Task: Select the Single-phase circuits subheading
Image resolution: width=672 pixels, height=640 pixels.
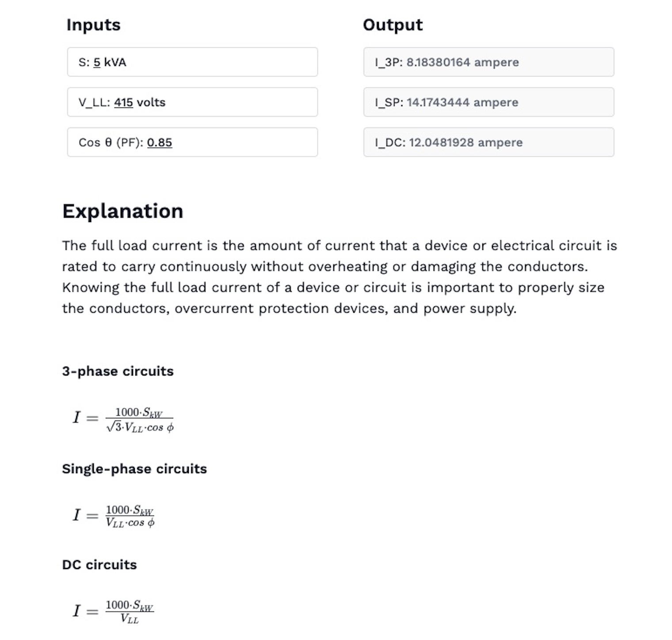Action: click(134, 469)
